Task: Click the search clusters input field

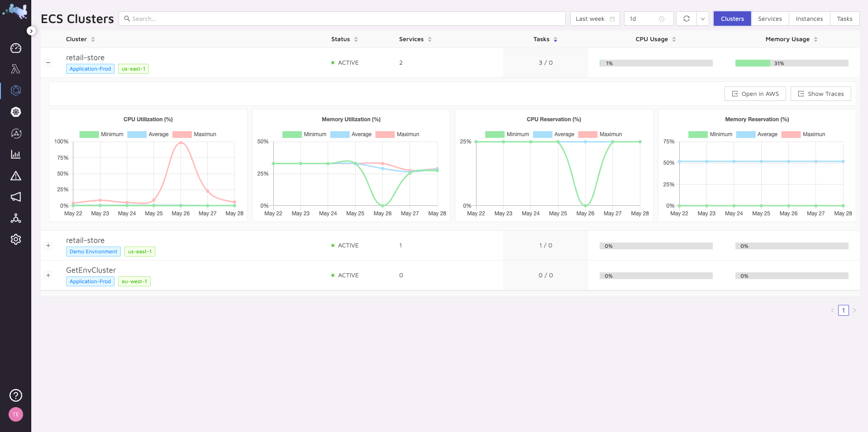Action: 342,19
